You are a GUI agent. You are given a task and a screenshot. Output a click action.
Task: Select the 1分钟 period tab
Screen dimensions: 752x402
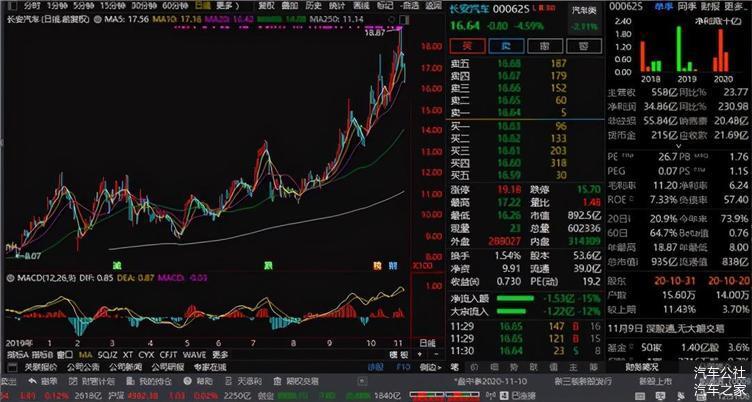57,6
